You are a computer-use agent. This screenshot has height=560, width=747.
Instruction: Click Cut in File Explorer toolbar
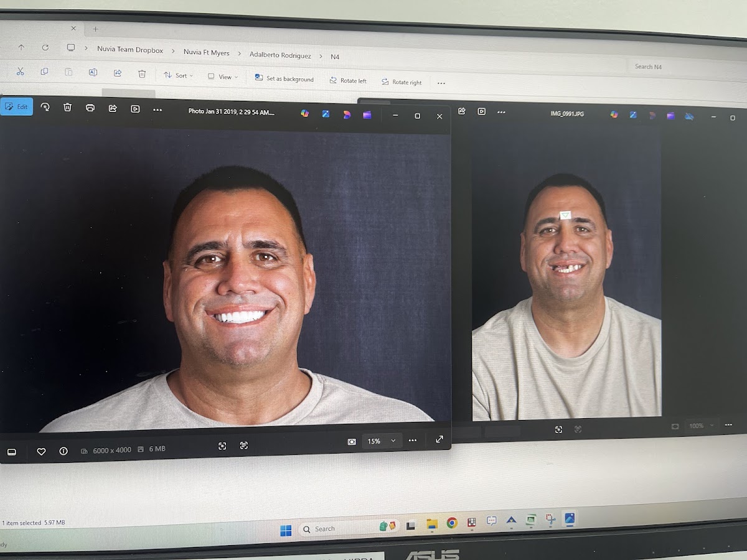click(x=20, y=72)
